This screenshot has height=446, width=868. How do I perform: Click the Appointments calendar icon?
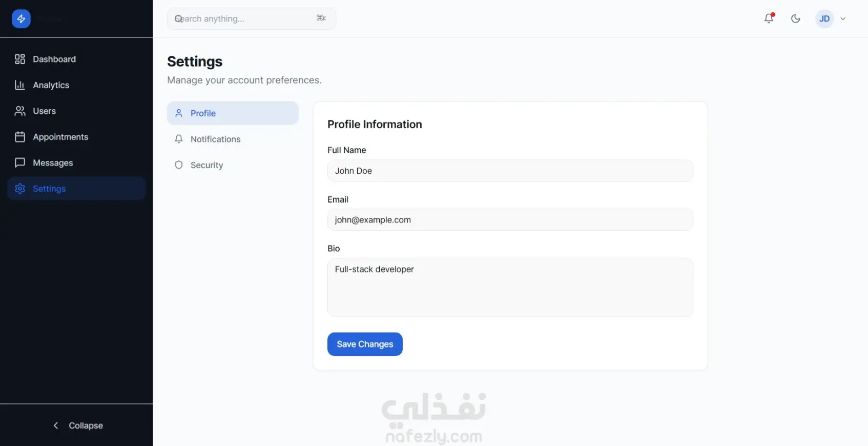click(20, 137)
